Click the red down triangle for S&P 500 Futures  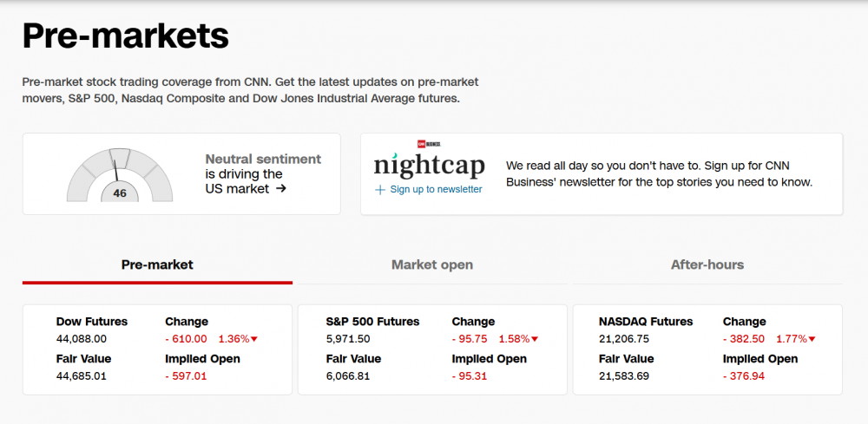point(535,339)
